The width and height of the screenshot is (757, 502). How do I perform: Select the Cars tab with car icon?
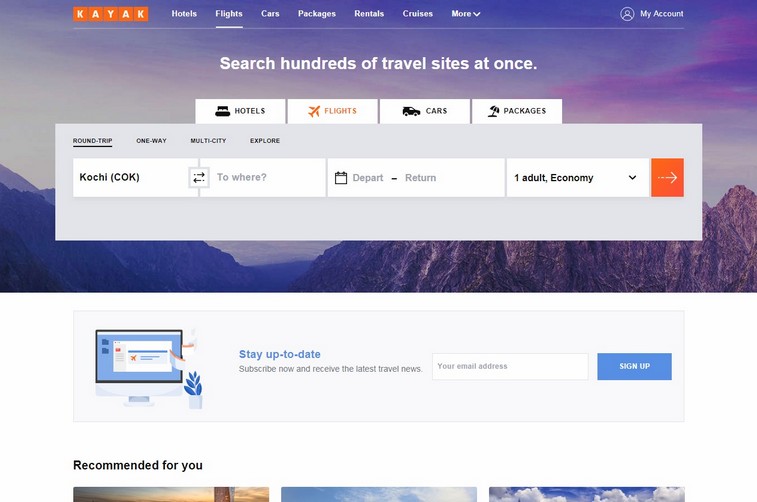pyautogui.click(x=425, y=111)
